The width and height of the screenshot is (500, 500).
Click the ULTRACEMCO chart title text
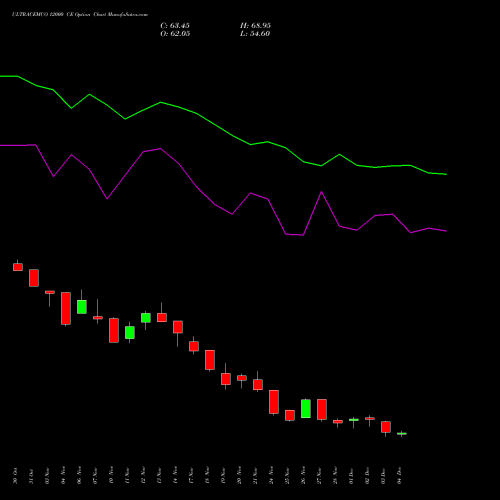(x=80, y=15)
